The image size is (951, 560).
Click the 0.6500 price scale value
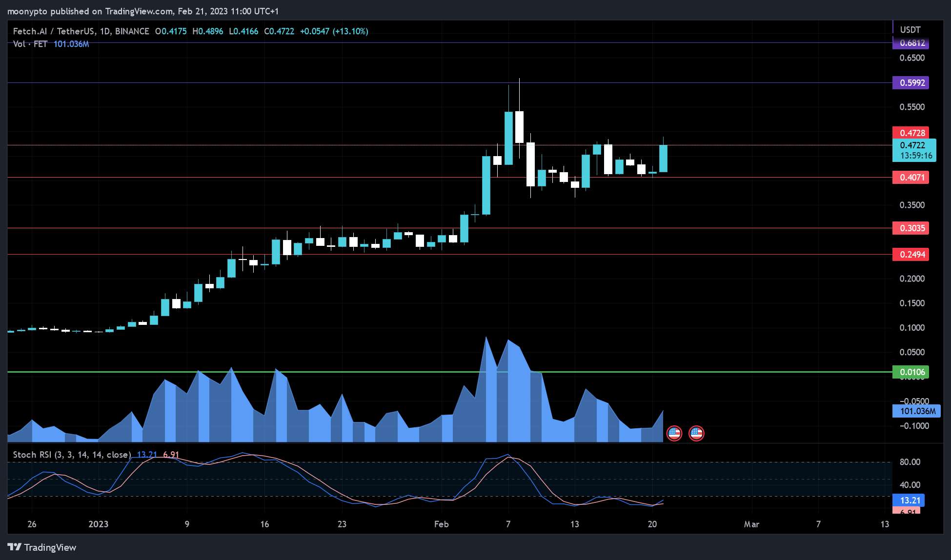tap(912, 58)
